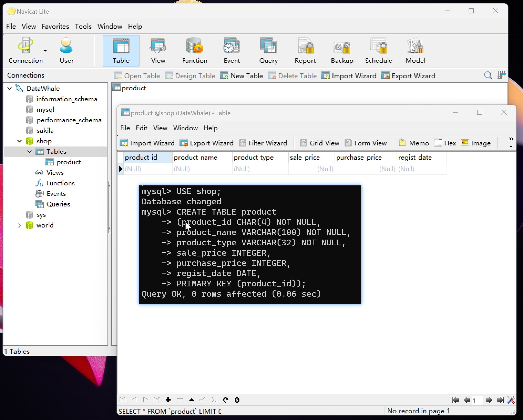
Task: Expand the world database node
Action: [x=19, y=225]
